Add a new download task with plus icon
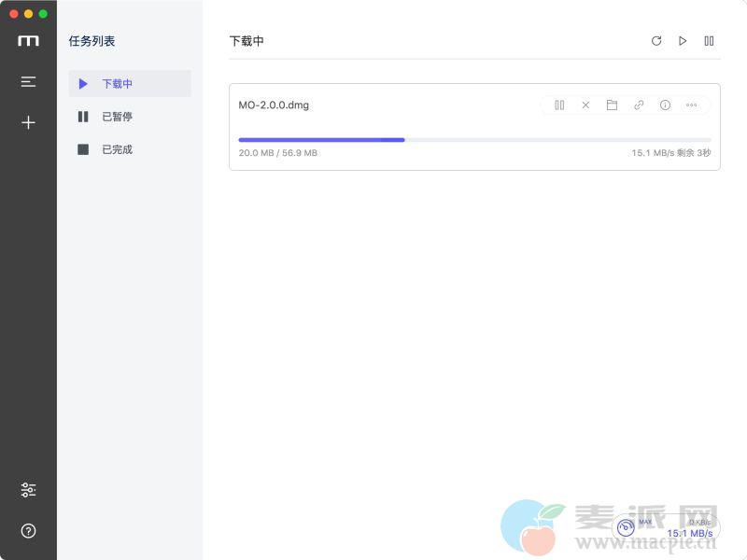Screen dimensions: 747x560 [28, 122]
